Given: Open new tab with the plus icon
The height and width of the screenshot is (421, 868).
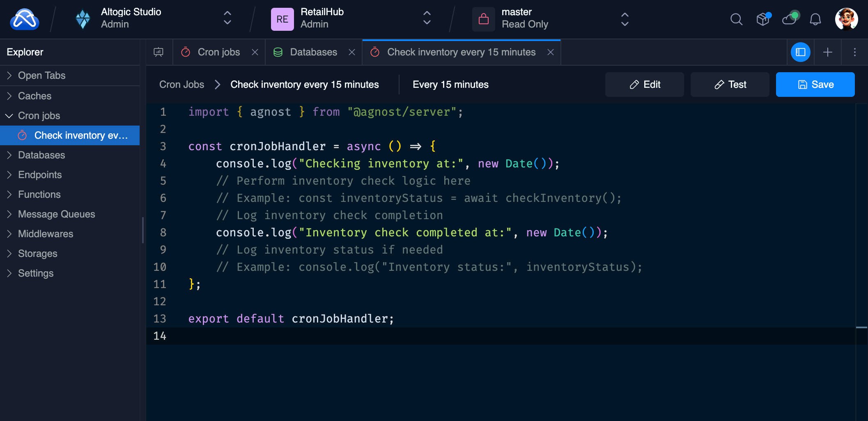Looking at the screenshot, I should [827, 52].
